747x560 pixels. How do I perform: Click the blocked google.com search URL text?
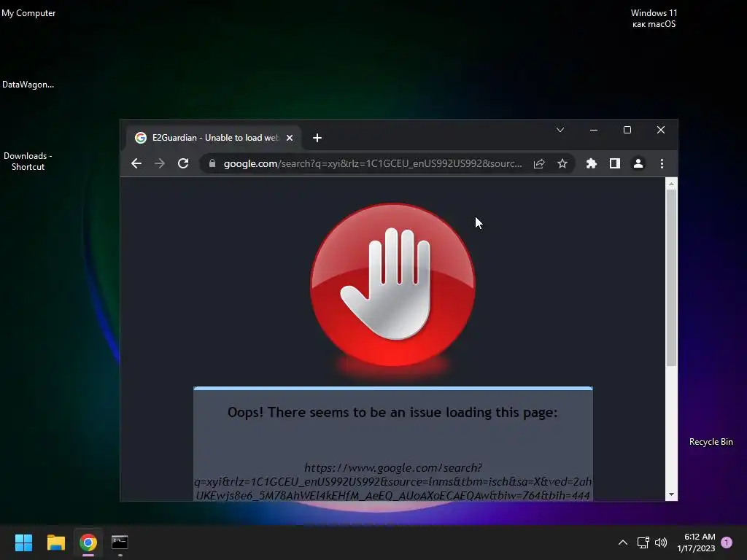pos(393,481)
